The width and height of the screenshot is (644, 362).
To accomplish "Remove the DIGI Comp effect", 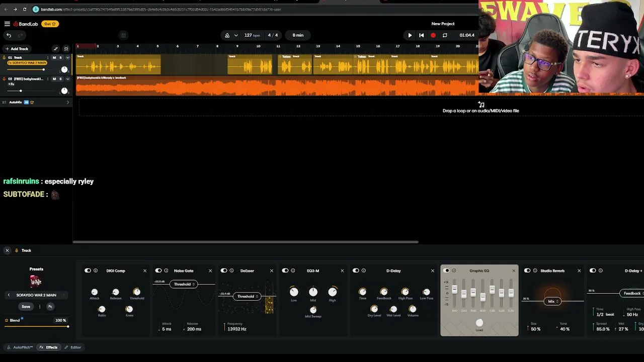I will 145,271.
